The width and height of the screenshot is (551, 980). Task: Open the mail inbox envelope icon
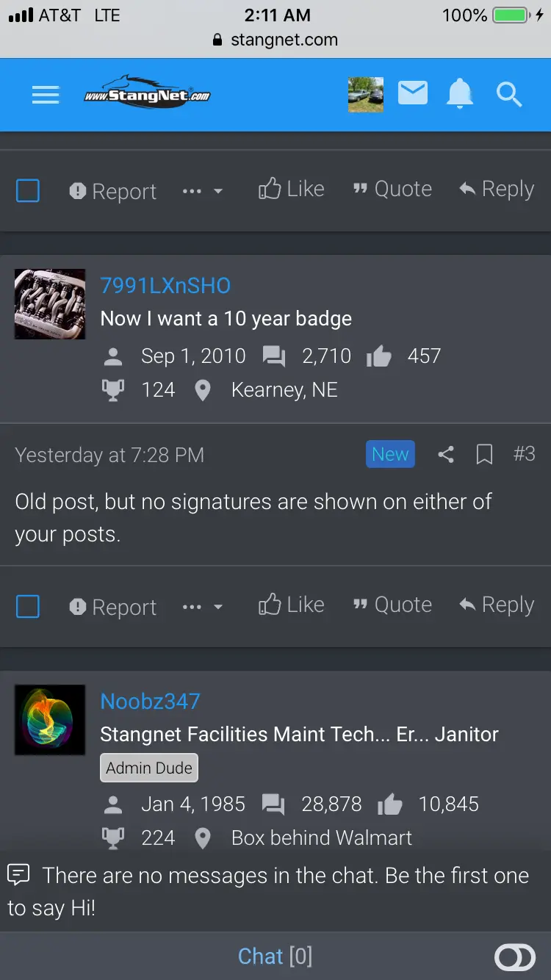point(413,93)
